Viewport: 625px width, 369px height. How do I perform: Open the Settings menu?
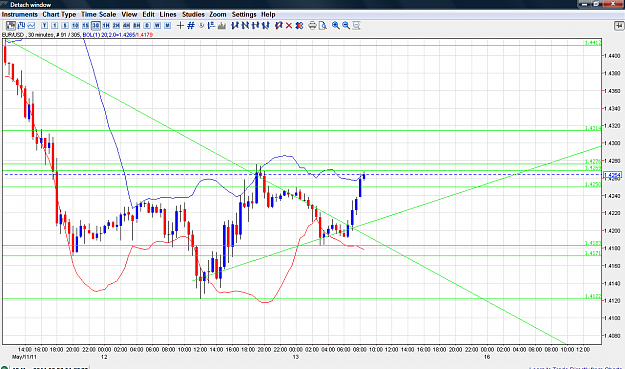[244, 14]
